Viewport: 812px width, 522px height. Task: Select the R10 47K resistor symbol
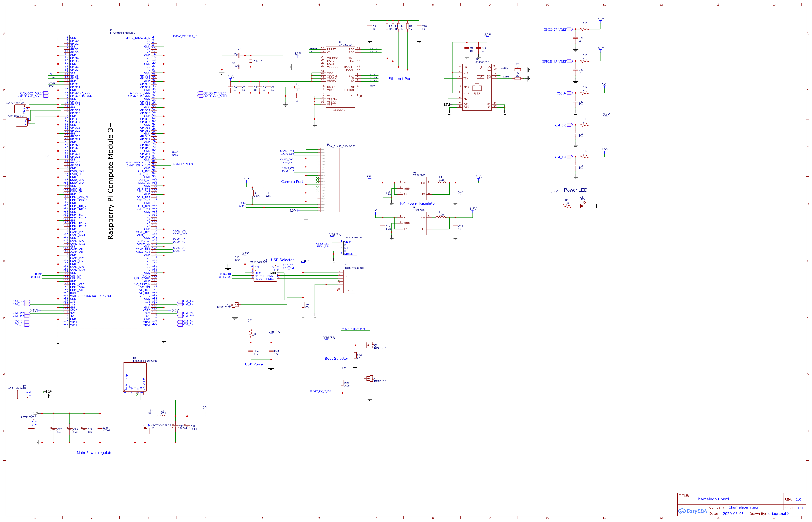[303, 305]
